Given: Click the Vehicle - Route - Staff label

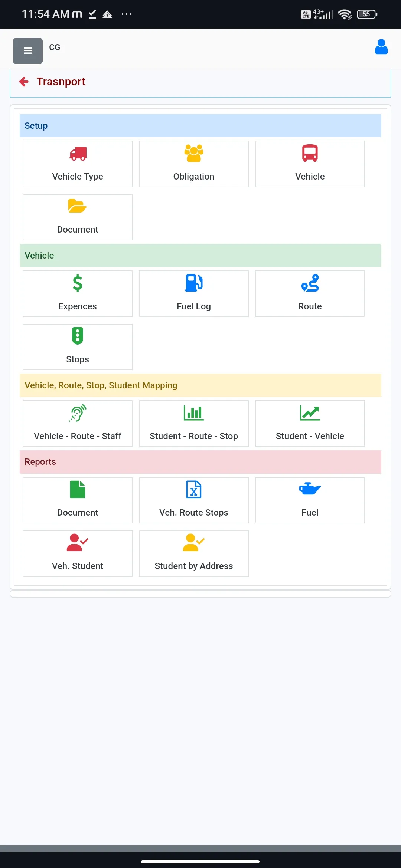Looking at the screenshot, I should (x=78, y=436).
